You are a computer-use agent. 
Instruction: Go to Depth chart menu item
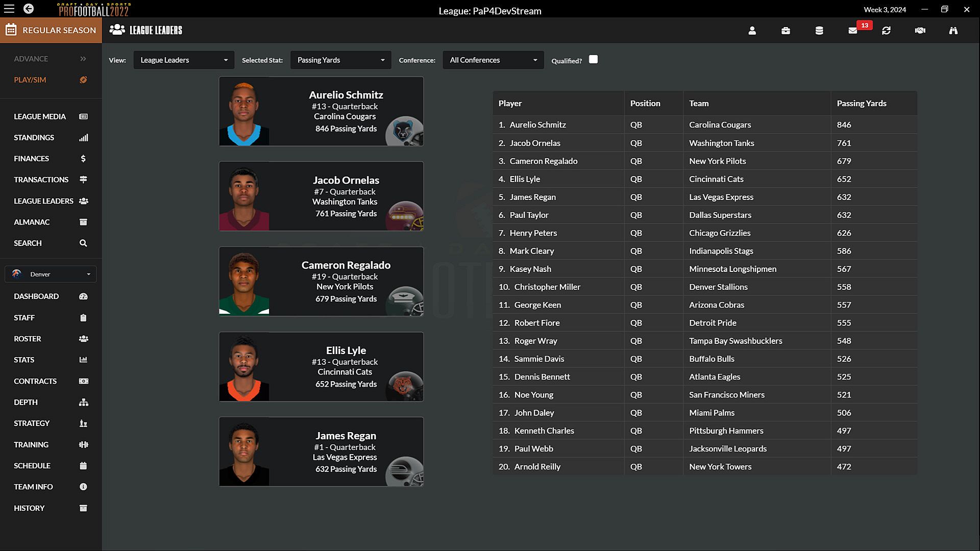point(26,403)
